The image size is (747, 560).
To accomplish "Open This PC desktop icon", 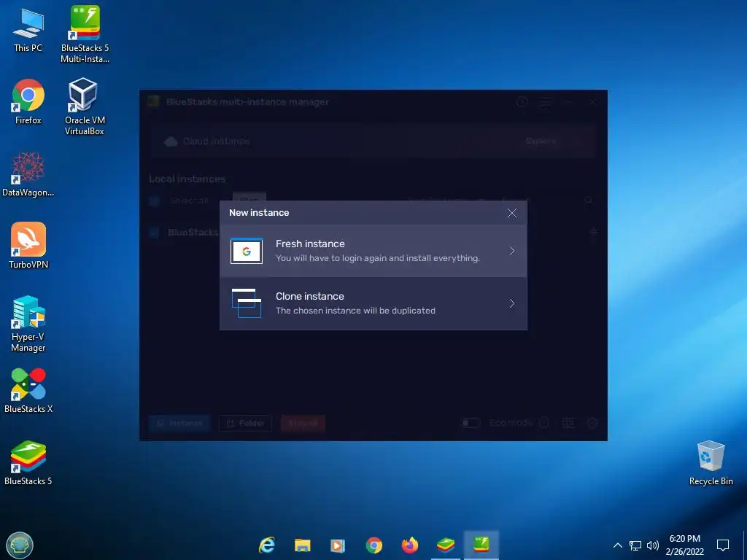I will (28, 31).
